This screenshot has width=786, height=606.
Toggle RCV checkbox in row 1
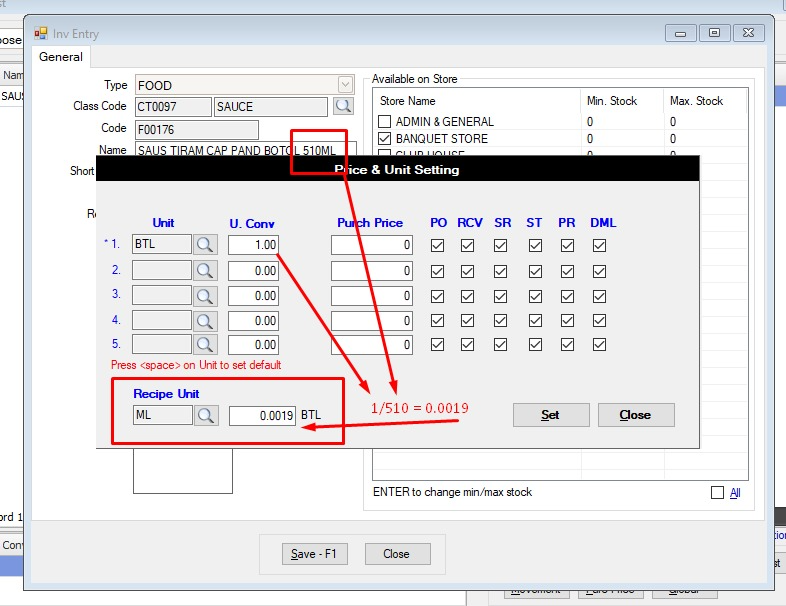(x=468, y=245)
